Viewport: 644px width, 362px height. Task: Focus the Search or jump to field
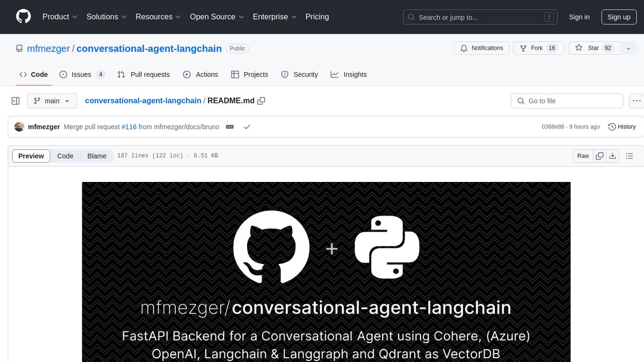481,17
